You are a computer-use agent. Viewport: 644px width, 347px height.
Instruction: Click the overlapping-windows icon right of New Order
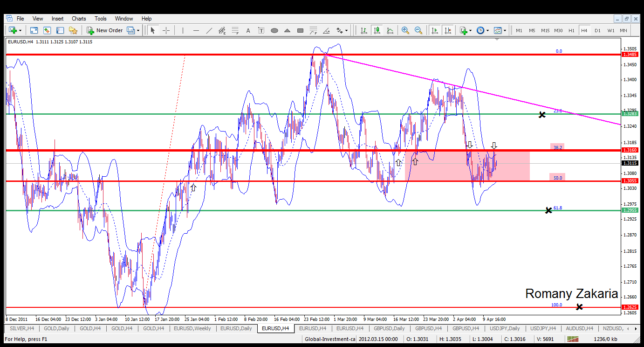130,30
